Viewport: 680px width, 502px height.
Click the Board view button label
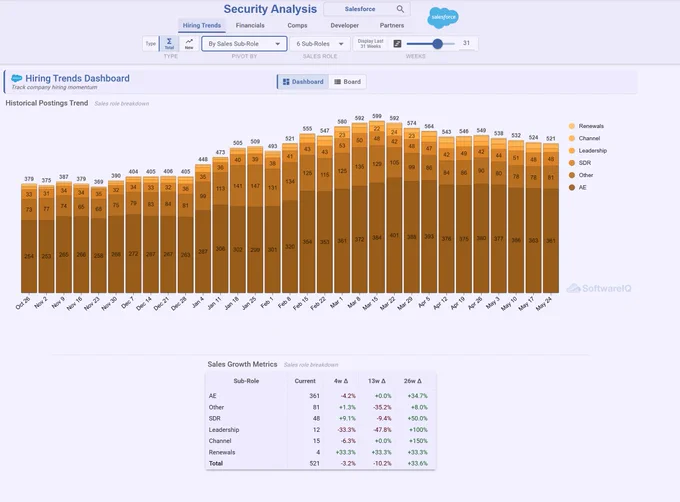tap(352, 81)
